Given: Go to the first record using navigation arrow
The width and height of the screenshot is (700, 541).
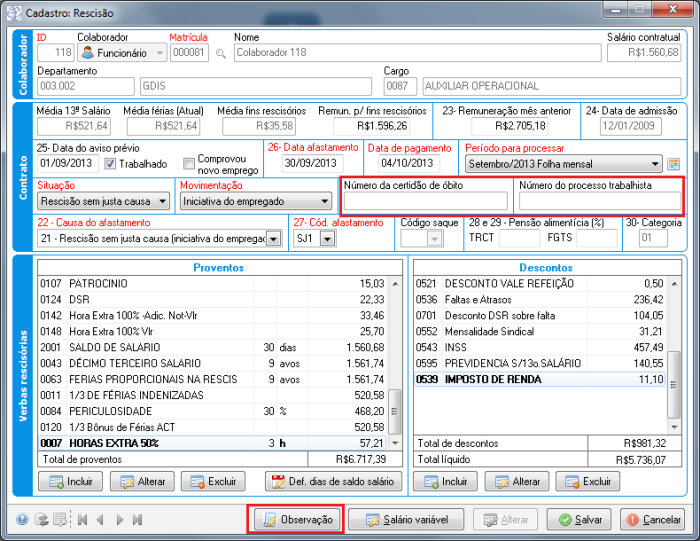Looking at the screenshot, I should (82, 520).
